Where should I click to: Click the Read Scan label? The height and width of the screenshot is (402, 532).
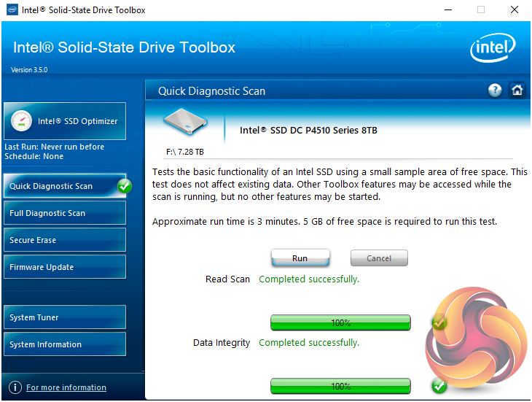click(x=227, y=279)
